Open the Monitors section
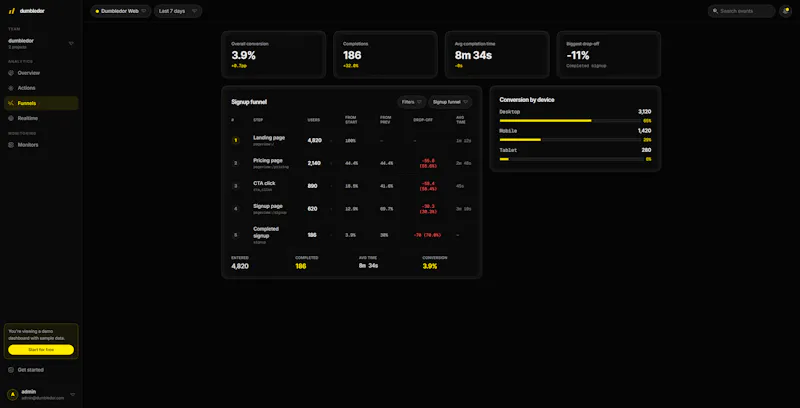This screenshot has height=408, width=800. coord(41,145)
